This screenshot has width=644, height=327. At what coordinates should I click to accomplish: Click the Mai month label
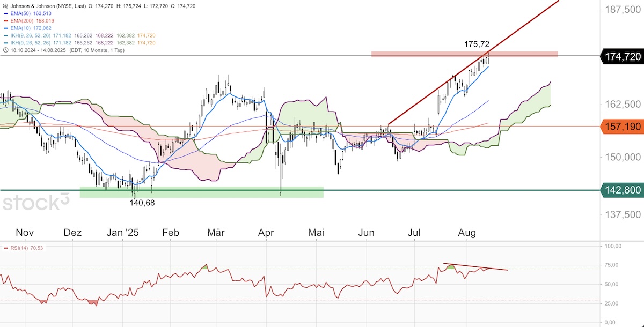coord(317,233)
